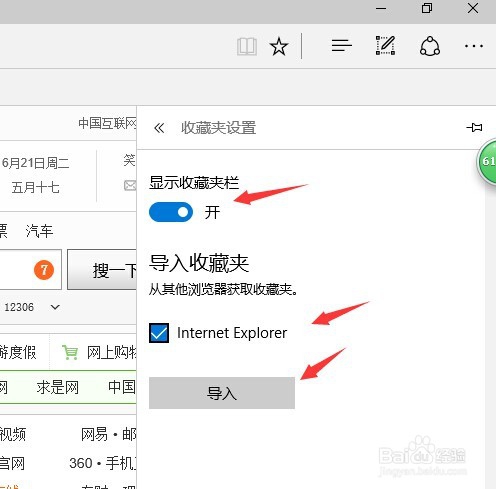Open the 360·手机 link
496x489 pixels.
click(103, 463)
